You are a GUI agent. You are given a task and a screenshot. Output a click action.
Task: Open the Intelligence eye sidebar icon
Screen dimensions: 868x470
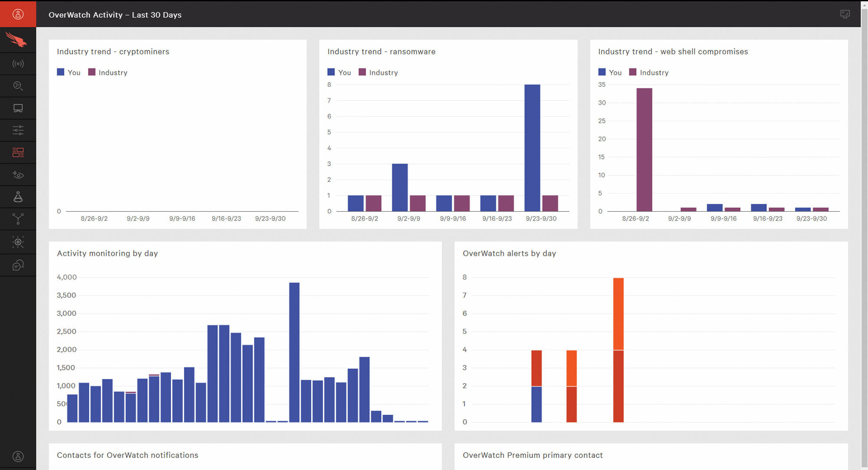(x=18, y=175)
